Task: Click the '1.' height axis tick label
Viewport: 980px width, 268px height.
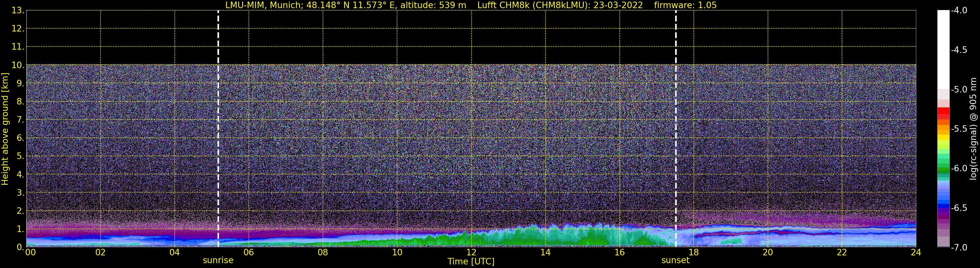Action: [x=20, y=229]
